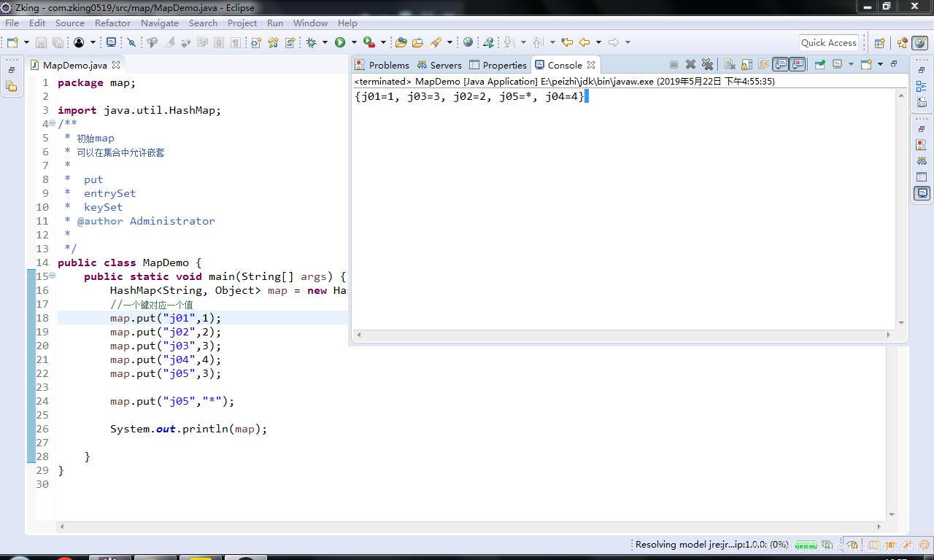Click the New file wizard icon
Viewport: 934px width, 560px height.
pyautogui.click(x=12, y=42)
